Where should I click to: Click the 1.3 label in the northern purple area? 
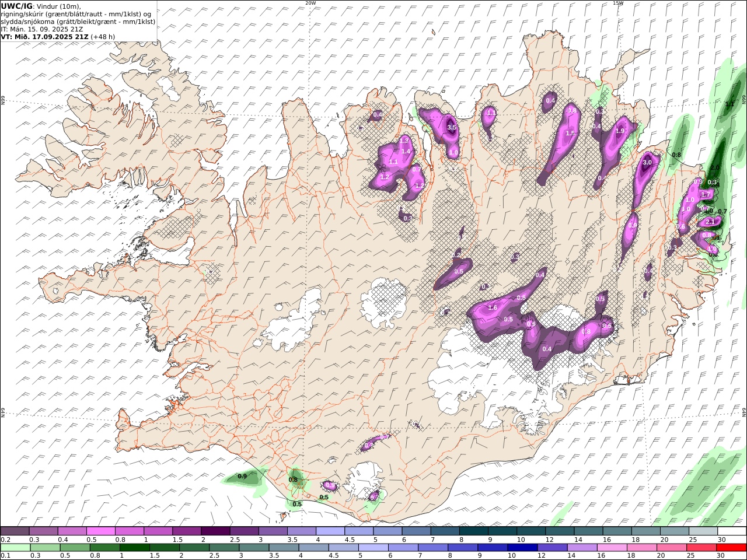tap(404, 141)
